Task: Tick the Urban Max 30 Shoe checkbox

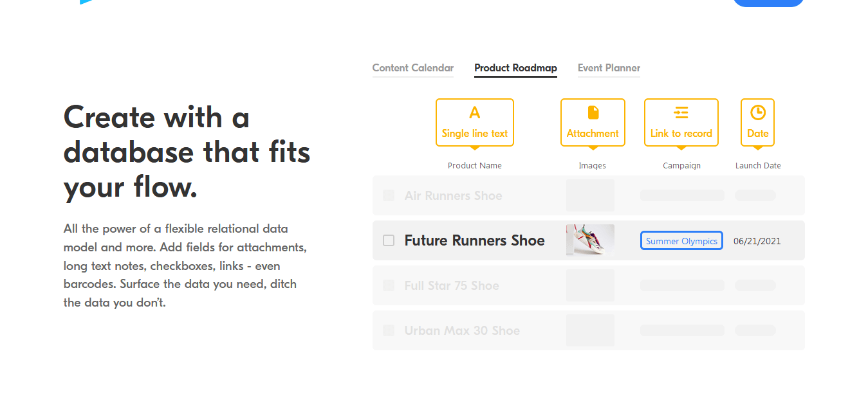Action: [389, 330]
